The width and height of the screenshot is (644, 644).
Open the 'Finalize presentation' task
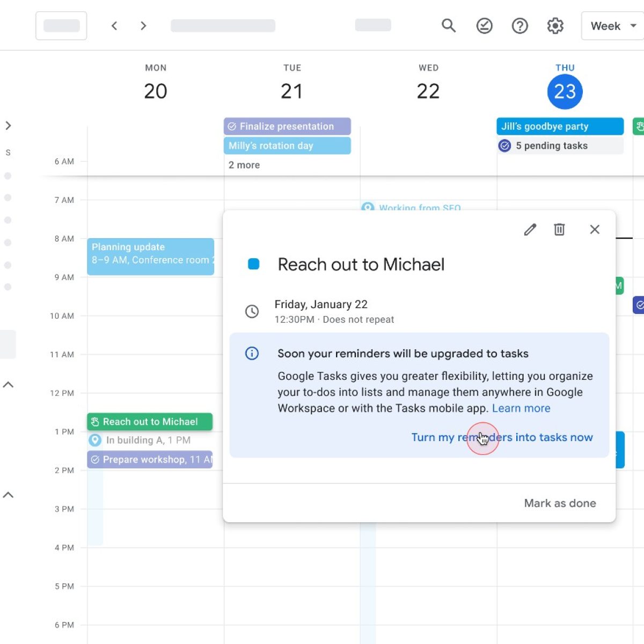click(x=287, y=126)
